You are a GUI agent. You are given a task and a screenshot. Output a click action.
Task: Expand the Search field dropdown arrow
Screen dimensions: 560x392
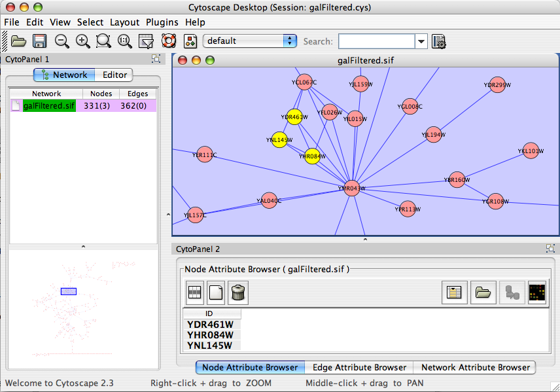pyautogui.click(x=422, y=41)
